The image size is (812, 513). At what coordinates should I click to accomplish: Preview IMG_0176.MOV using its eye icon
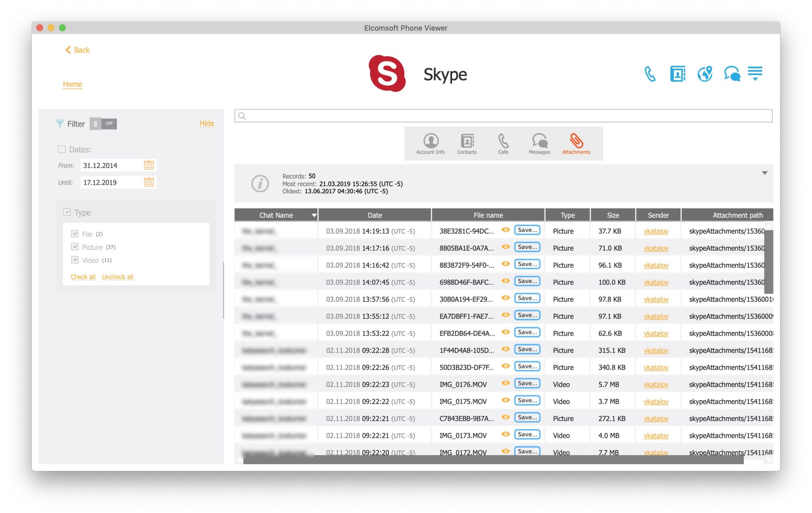pos(505,383)
